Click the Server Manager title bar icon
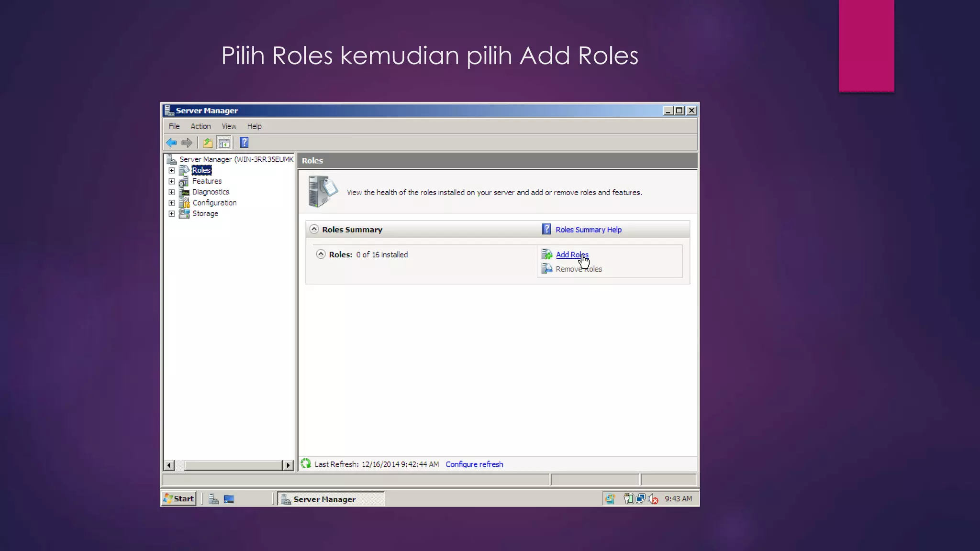The image size is (980, 551). pos(169,110)
